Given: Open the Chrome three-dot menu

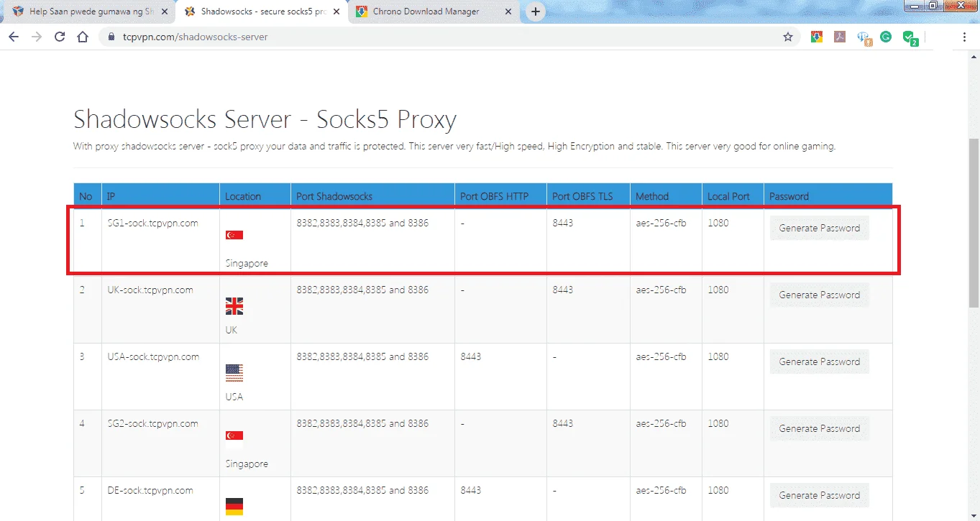Looking at the screenshot, I should click(x=965, y=37).
